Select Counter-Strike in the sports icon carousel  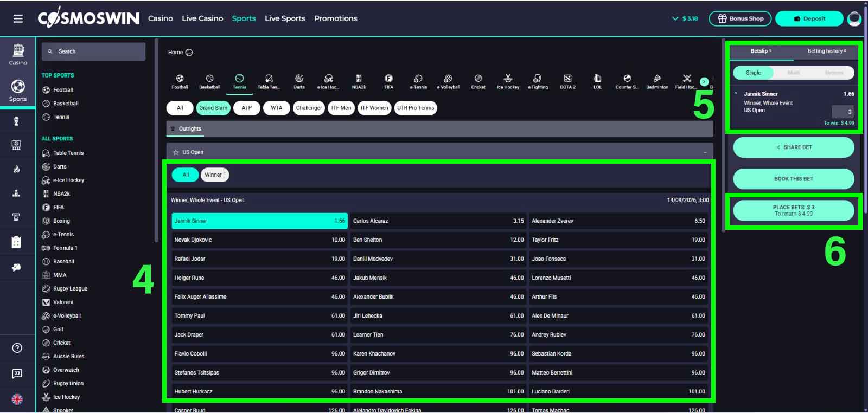[x=628, y=82]
